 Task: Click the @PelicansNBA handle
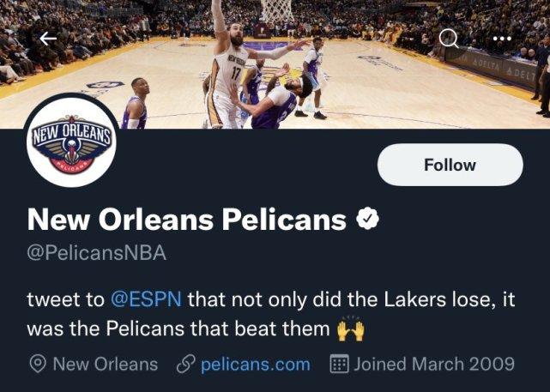click(x=97, y=253)
